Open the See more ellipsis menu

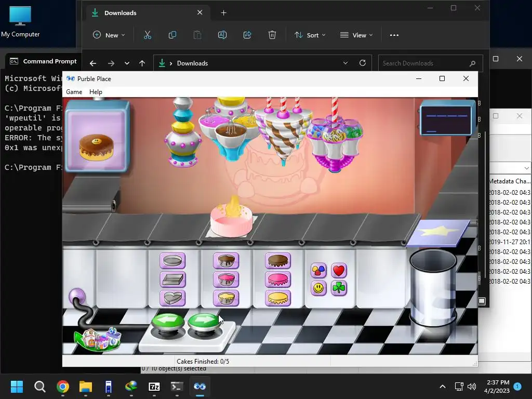point(394,35)
